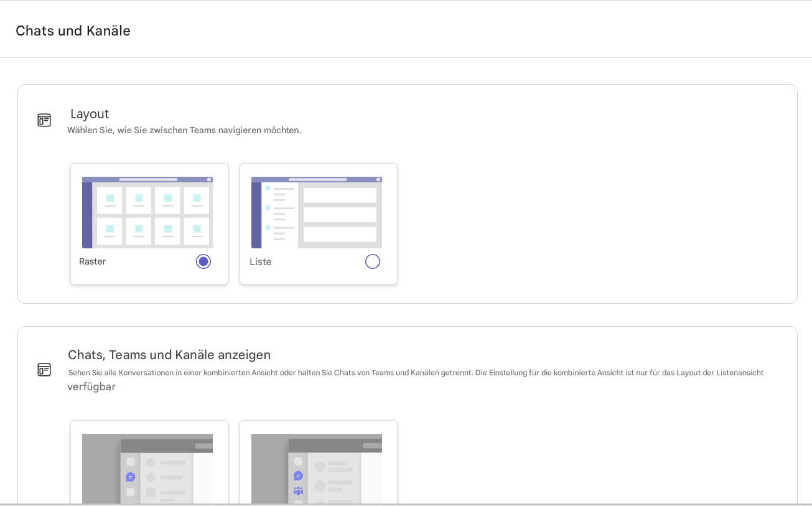Click the preview showing chat and teams icons
This screenshot has height=506, width=812.
pyautogui.click(x=317, y=469)
